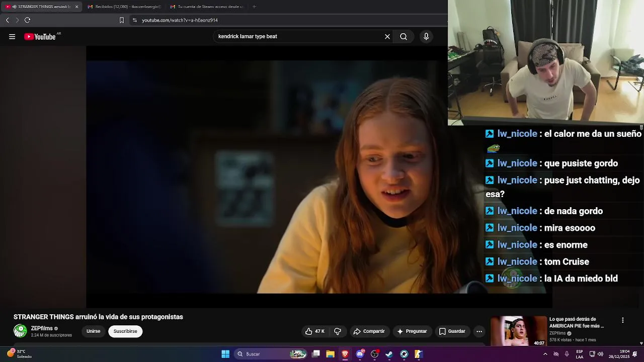Click the YouTube search magnifier button
The width and height of the screenshot is (644, 362).
tap(404, 37)
